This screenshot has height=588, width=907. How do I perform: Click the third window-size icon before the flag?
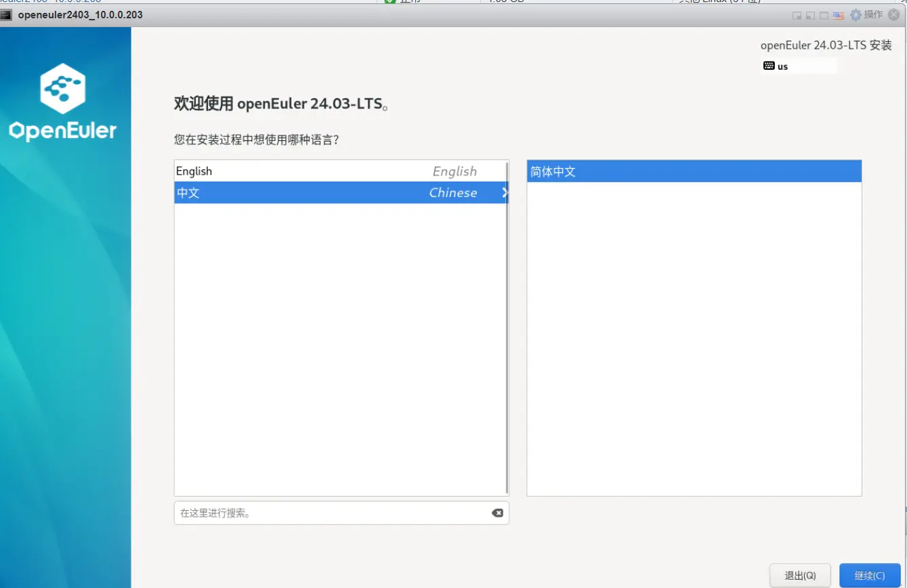tap(824, 15)
